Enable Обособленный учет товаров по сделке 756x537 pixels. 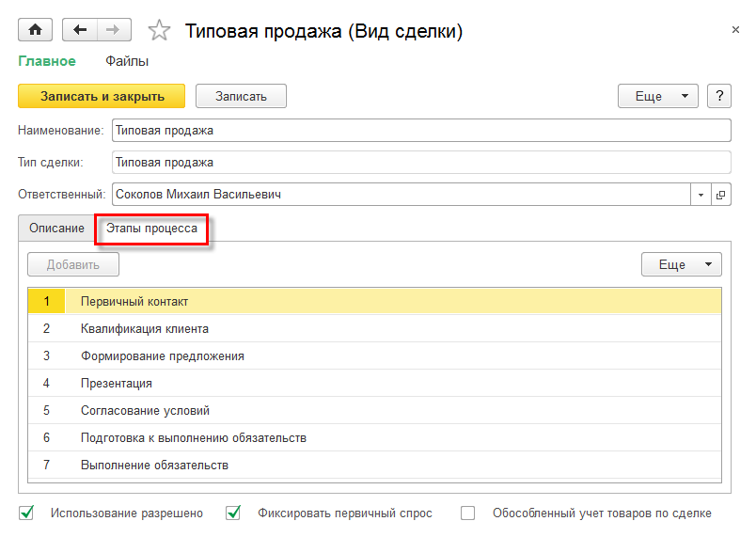468,513
